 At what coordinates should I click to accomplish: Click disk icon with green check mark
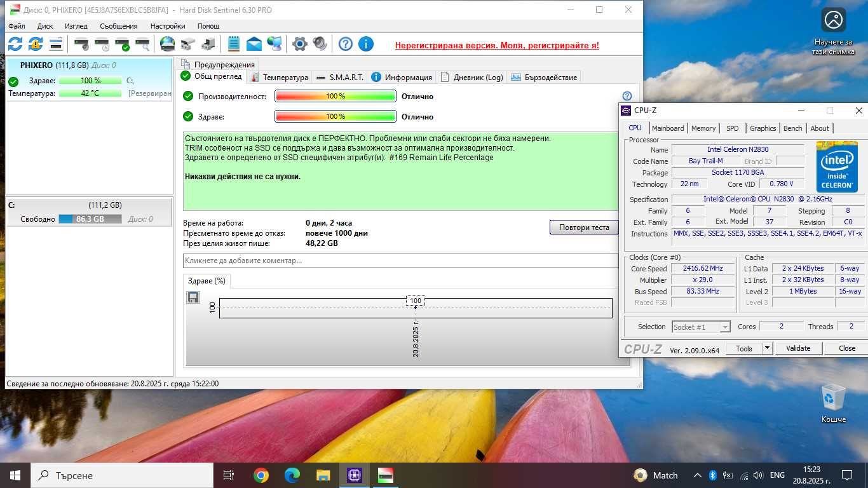122,44
